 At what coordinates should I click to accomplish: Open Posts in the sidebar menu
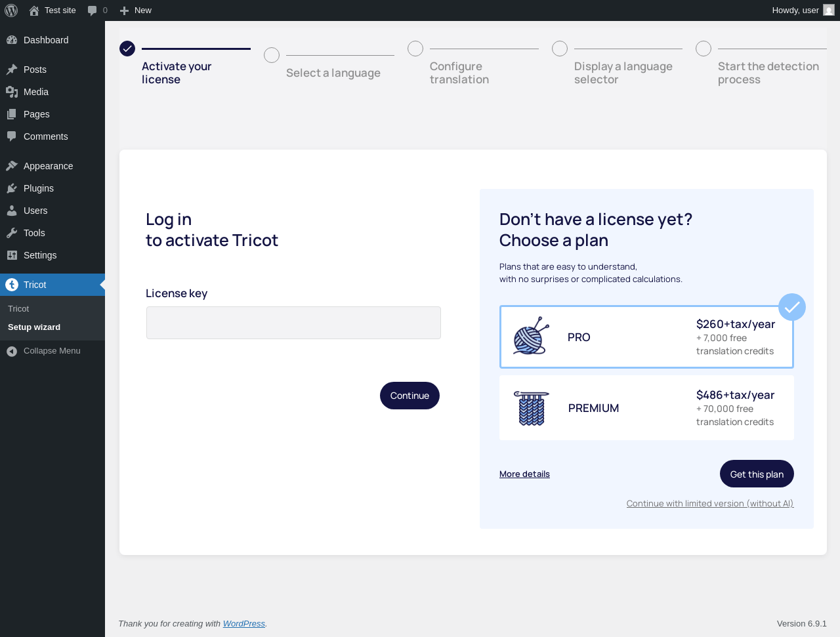click(x=52, y=70)
